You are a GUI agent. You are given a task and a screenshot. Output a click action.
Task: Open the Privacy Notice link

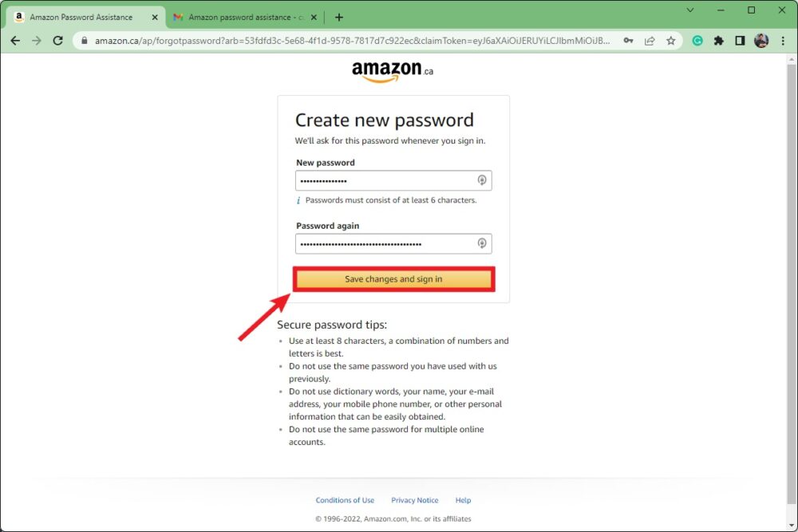[414, 500]
